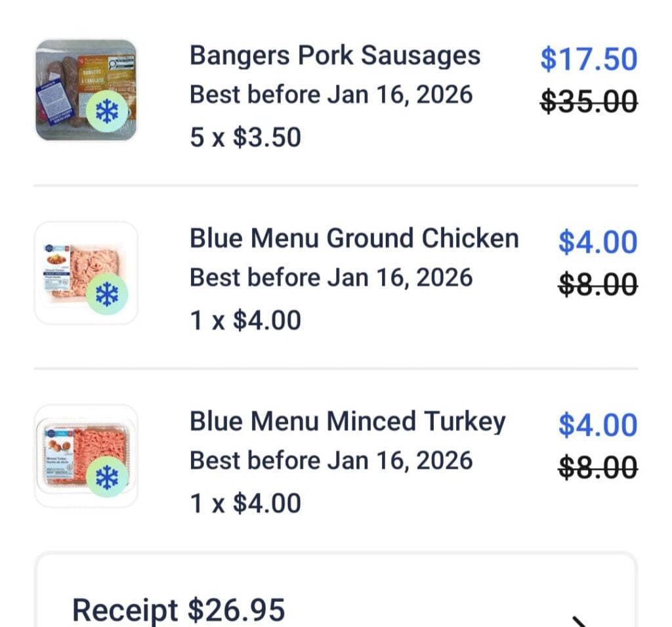
Task: Click the $17.50 discounted price
Action: tap(588, 59)
